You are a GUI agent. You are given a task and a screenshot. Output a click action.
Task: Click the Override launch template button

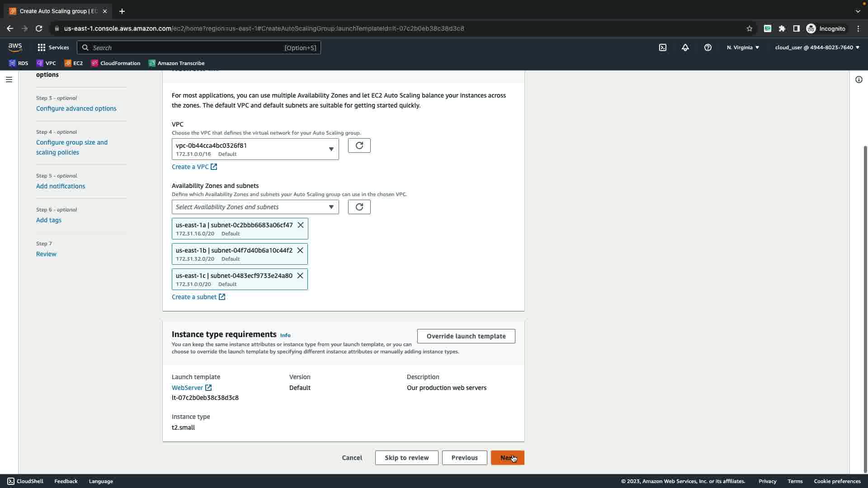pos(466,336)
